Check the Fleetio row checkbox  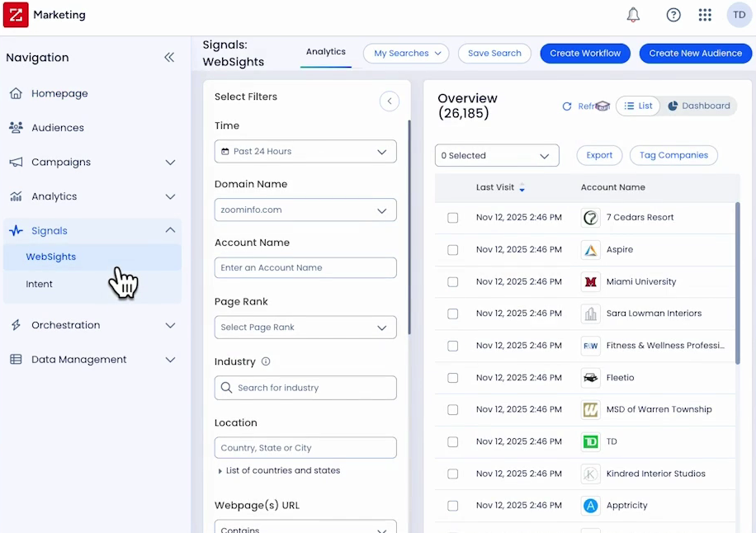[452, 377]
